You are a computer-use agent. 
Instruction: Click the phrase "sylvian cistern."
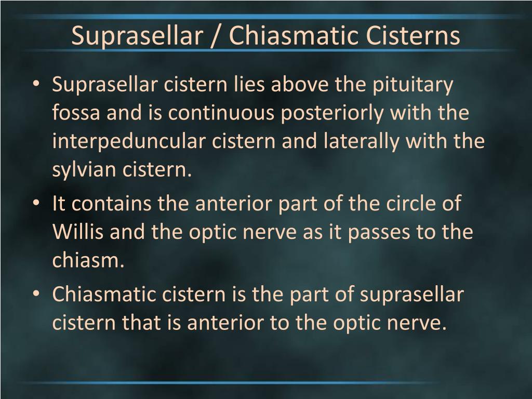(122, 169)
